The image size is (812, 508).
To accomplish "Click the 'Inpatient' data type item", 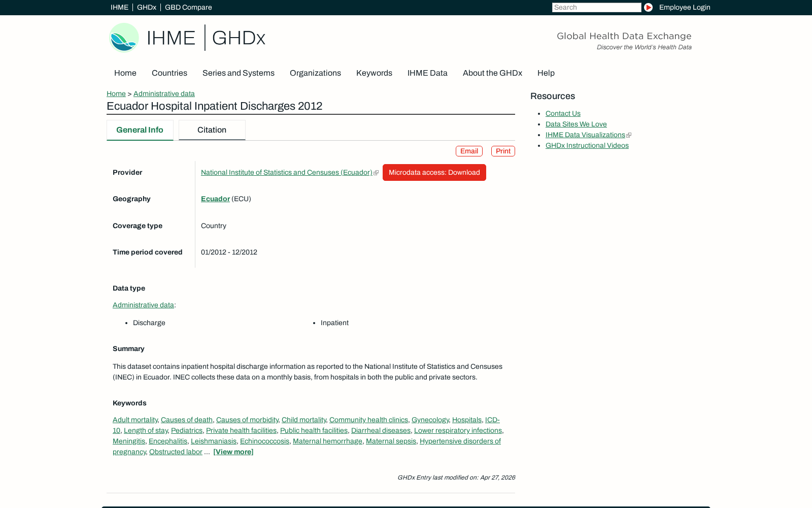I will [334, 323].
